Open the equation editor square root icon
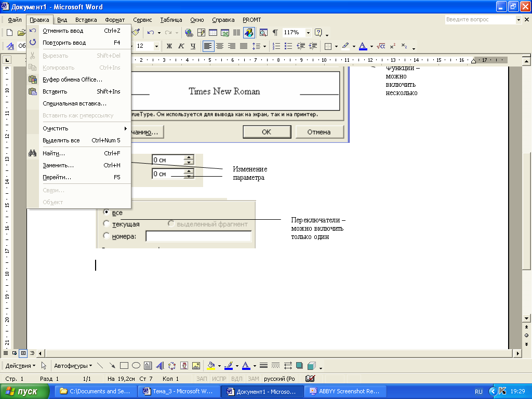 pyautogui.click(x=381, y=46)
